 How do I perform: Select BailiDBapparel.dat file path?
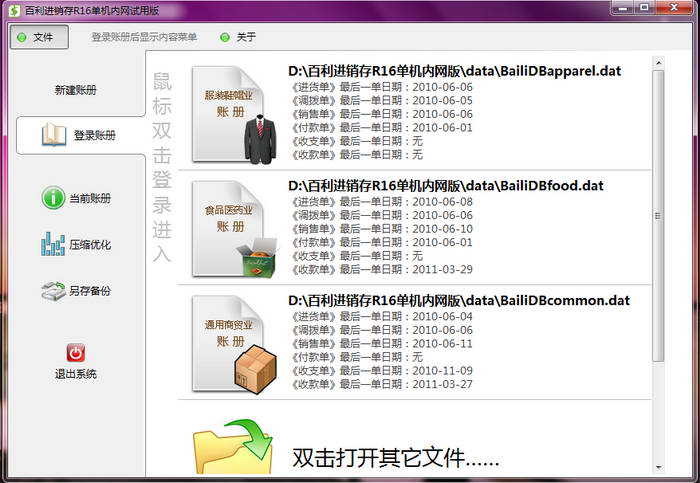(454, 71)
